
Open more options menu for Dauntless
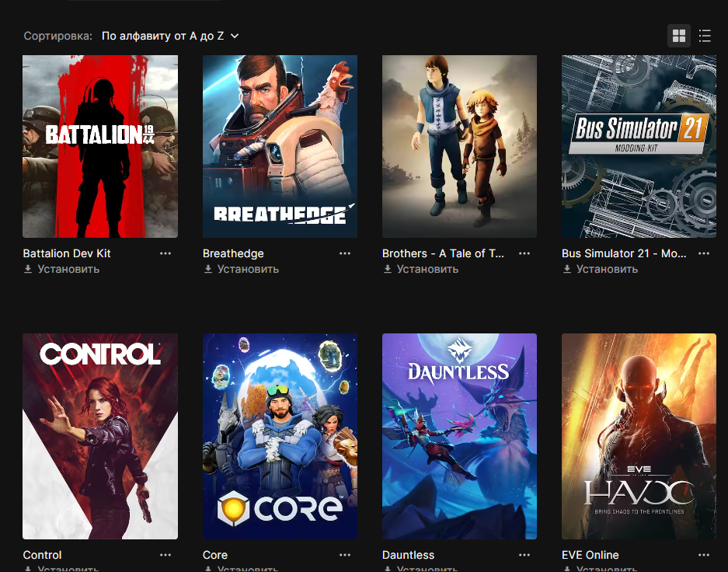pos(524,555)
